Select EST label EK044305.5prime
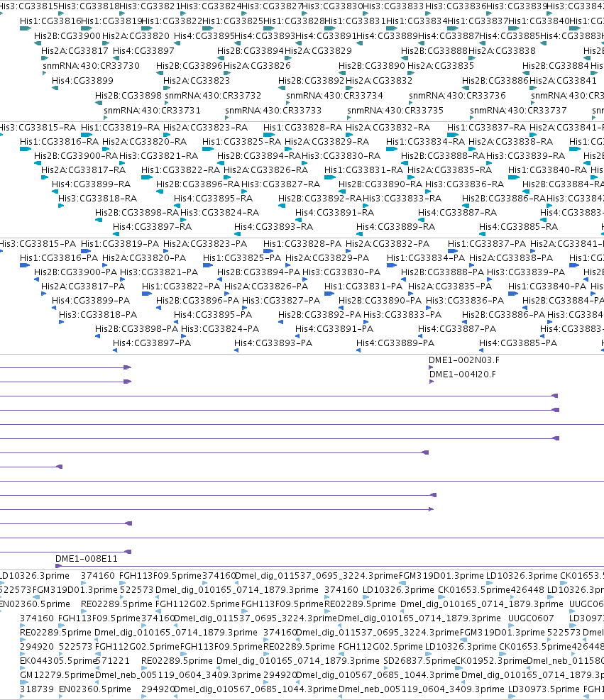Image resolution: width=604 pixels, height=700 pixels. coord(58,661)
